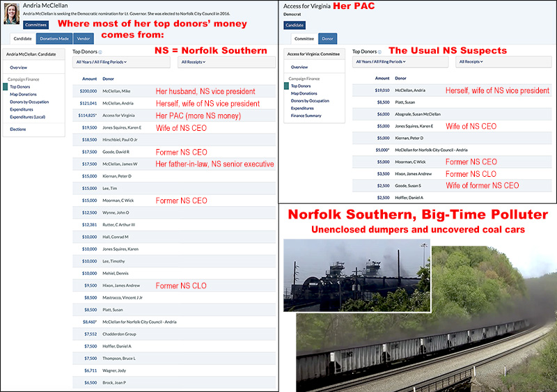Click Andria McClellan profile photo

[11, 14]
